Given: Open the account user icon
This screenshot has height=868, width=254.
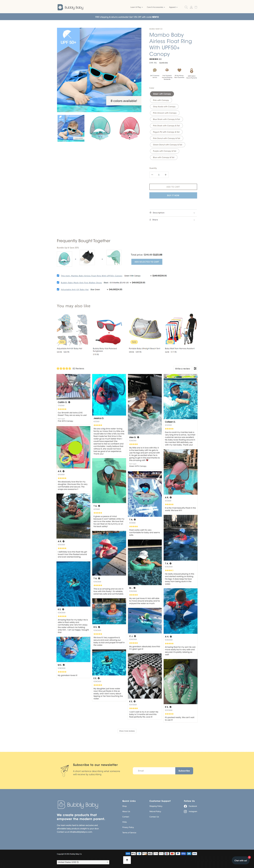Looking at the screenshot, I should pyautogui.click(x=191, y=7).
